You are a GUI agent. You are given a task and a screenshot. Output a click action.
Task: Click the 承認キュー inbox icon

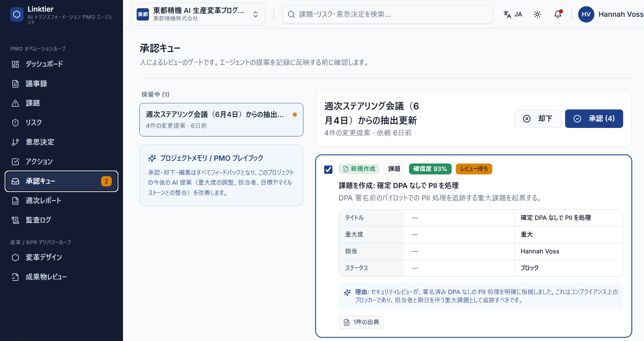15,181
